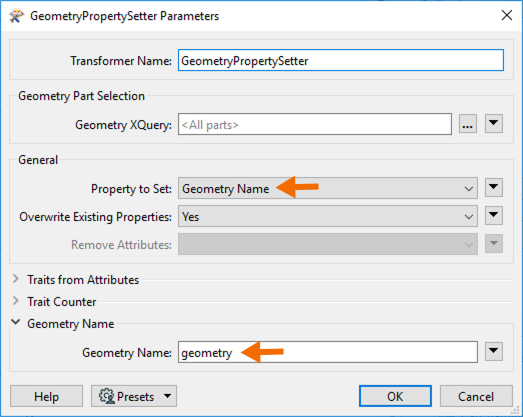Open the Geometry XQuery editor ellipsis button
The height and width of the screenshot is (417, 523).
click(x=467, y=124)
